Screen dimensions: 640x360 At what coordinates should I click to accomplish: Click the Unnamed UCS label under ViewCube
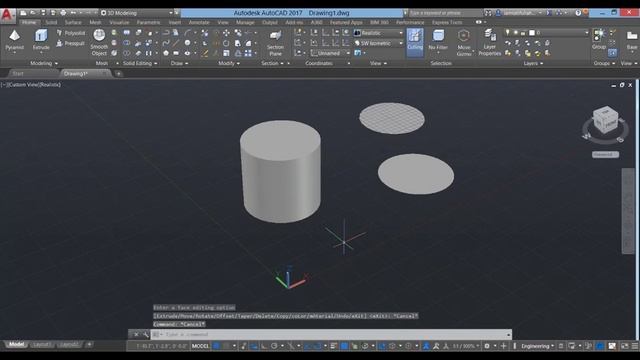pos(605,154)
